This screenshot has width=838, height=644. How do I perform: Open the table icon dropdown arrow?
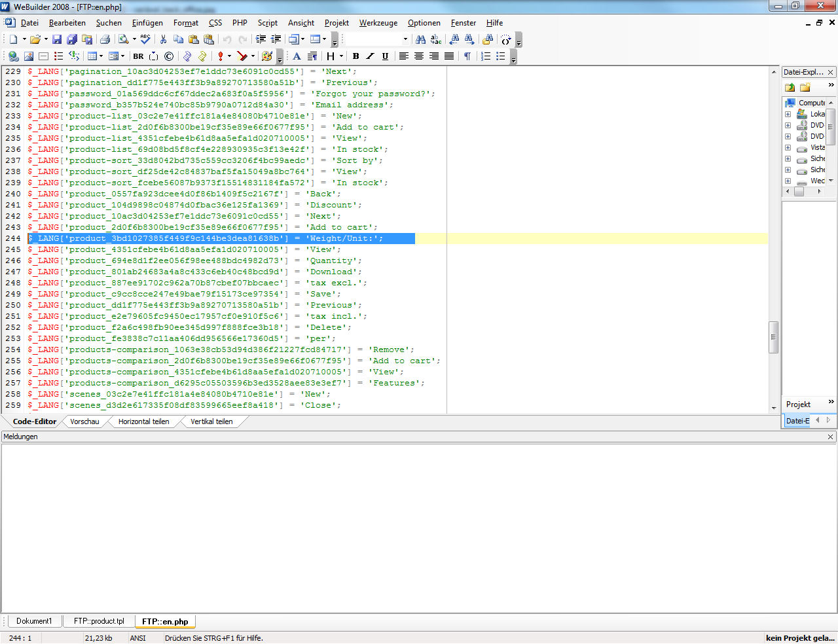pyautogui.click(x=101, y=56)
